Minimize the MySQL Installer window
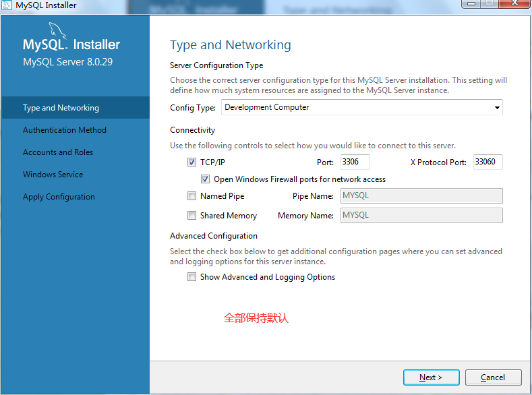The image size is (532, 395). coord(471,3)
